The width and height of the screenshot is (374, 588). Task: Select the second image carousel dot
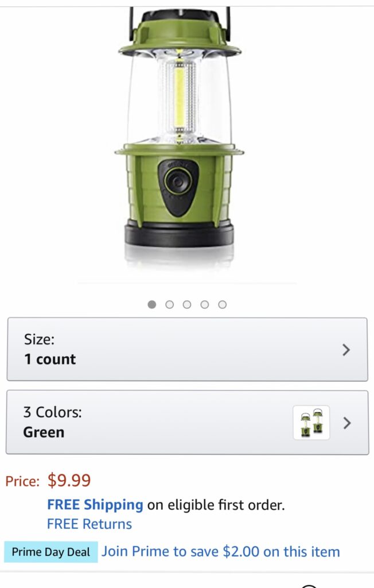[169, 304]
